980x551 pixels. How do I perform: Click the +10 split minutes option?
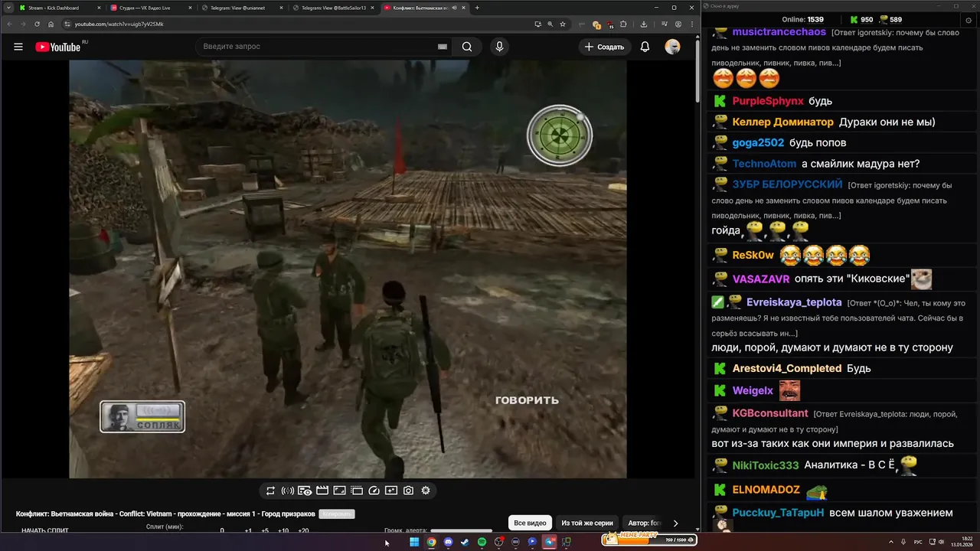point(283,530)
